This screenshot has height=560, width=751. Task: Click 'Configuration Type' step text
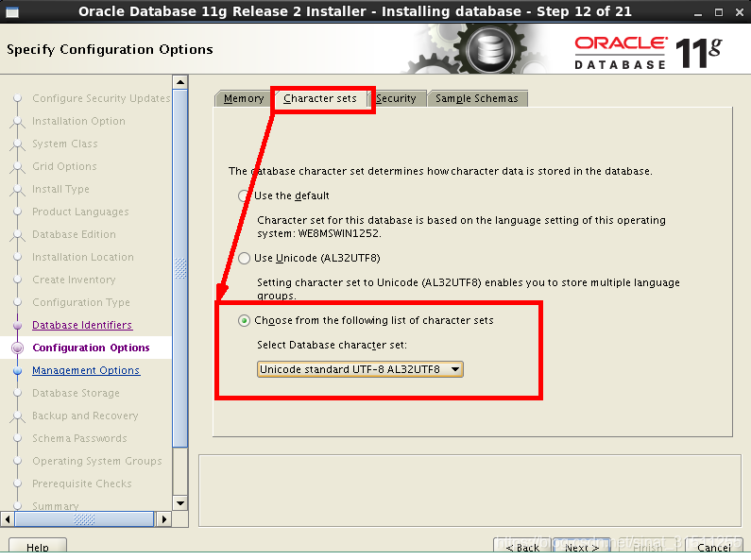[x=81, y=302]
